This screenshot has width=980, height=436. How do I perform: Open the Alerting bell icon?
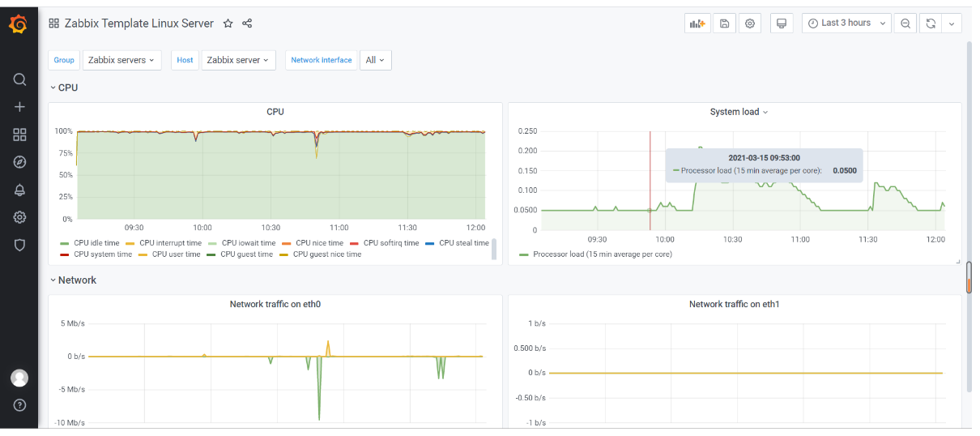(x=19, y=190)
